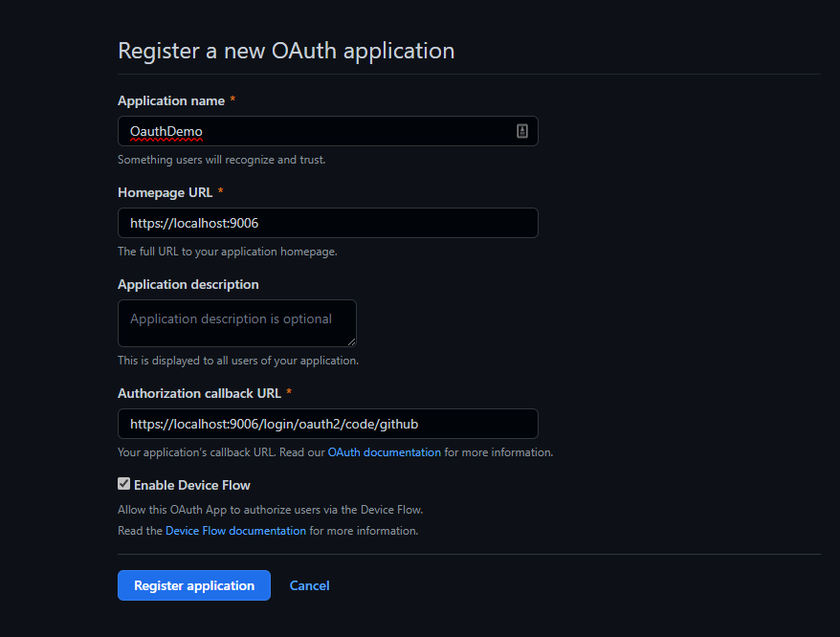Open the OAuth documentation link

click(x=384, y=452)
